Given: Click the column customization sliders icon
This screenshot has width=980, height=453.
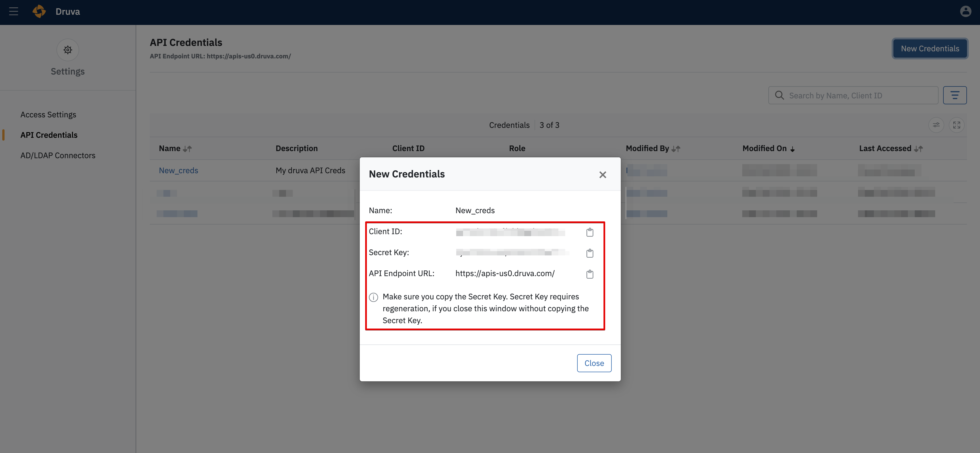Looking at the screenshot, I should pyautogui.click(x=936, y=125).
